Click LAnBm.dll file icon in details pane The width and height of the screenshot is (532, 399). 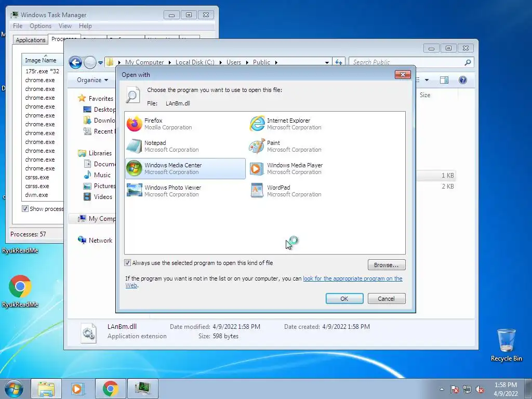point(88,332)
